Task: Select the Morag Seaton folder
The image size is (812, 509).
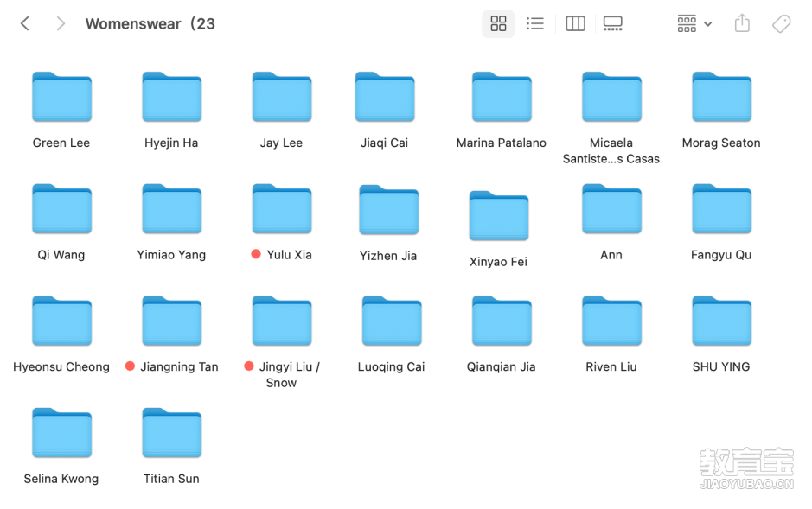Action: (x=722, y=97)
